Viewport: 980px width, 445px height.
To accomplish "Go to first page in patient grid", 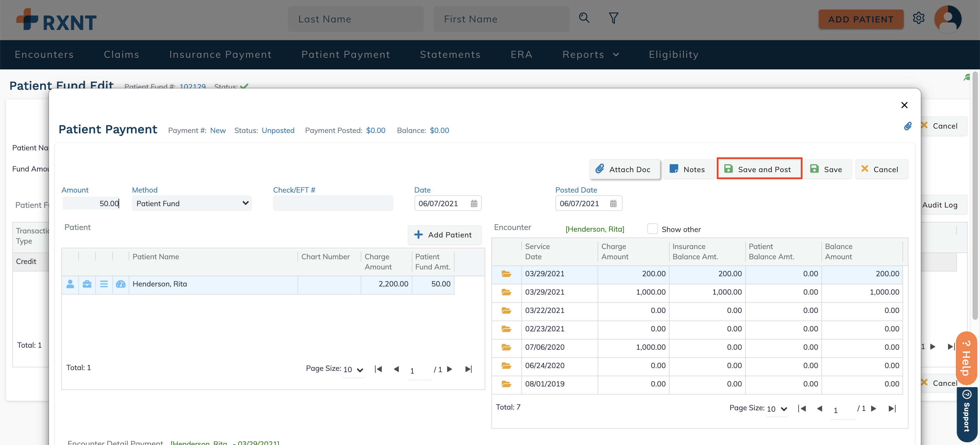I will tap(378, 369).
